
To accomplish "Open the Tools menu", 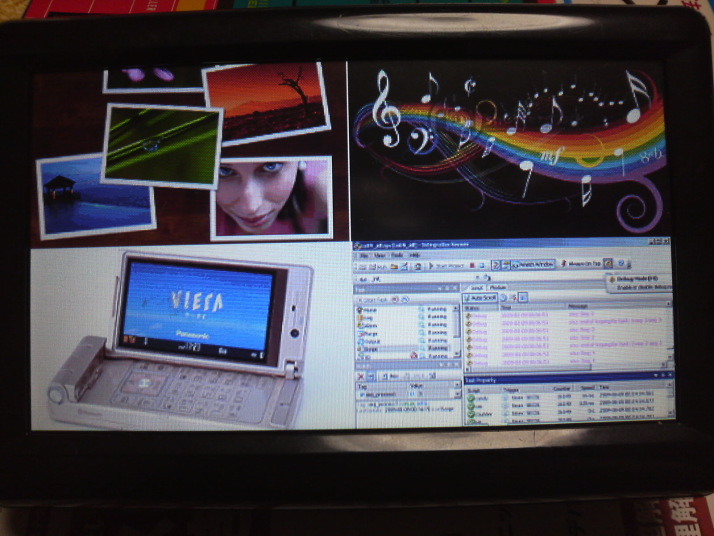I will pos(397,255).
